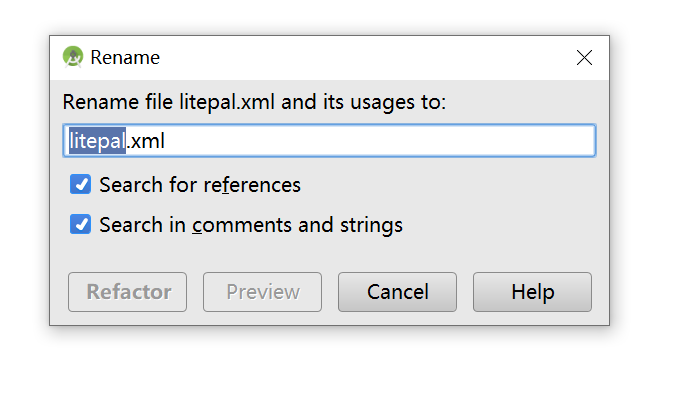
Task: Place cursor on the ".xml" extension text
Action: (x=146, y=141)
